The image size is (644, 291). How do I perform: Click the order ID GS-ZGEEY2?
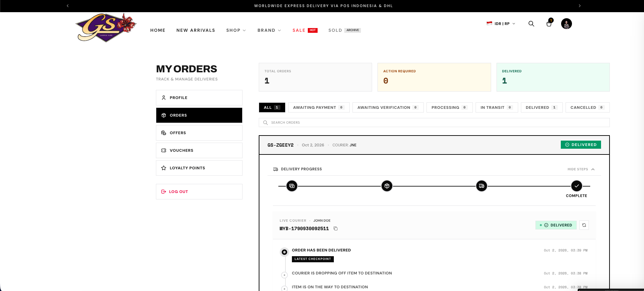pos(280,145)
